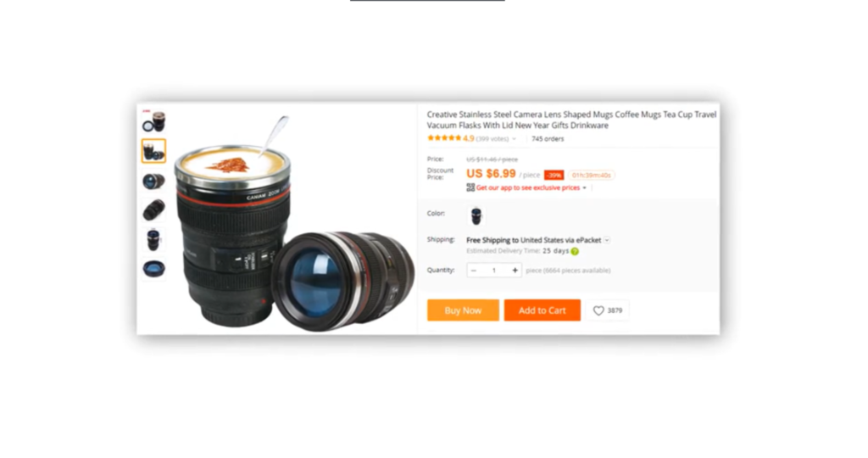Click the Buy Now button
Viewport: 868px width, 458px height.
point(463,310)
